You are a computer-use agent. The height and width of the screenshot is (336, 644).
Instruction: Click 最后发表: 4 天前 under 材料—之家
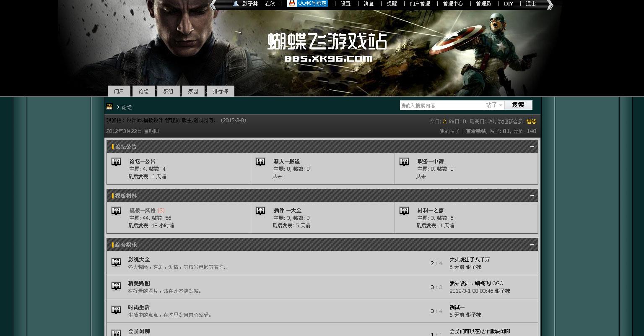click(x=435, y=226)
